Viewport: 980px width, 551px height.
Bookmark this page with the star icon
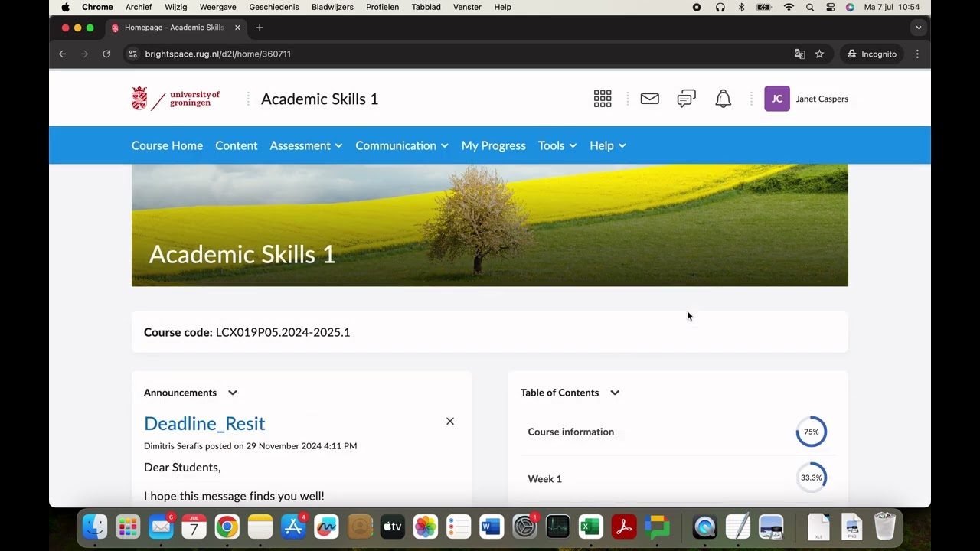point(819,54)
